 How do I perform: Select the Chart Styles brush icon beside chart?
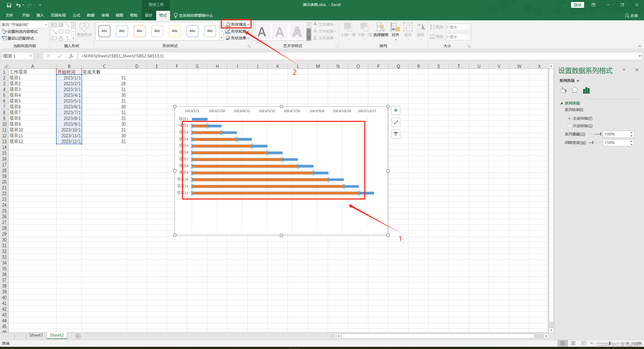tap(395, 122)
